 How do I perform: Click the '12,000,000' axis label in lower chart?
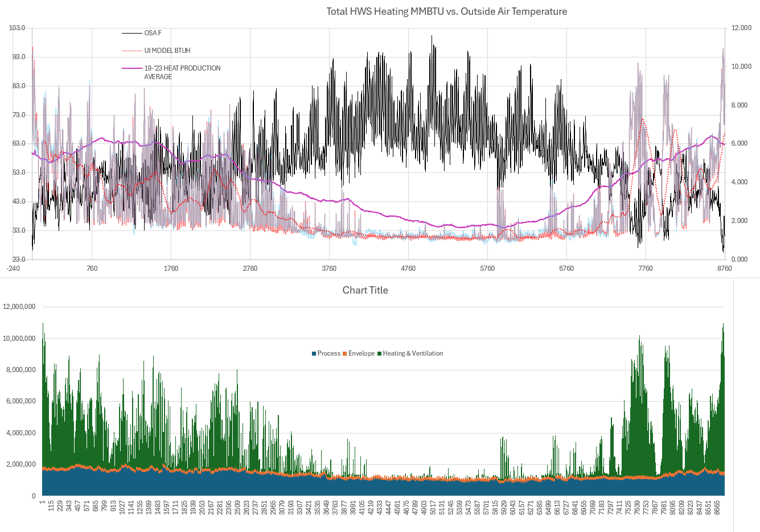[x=19, y=307]
